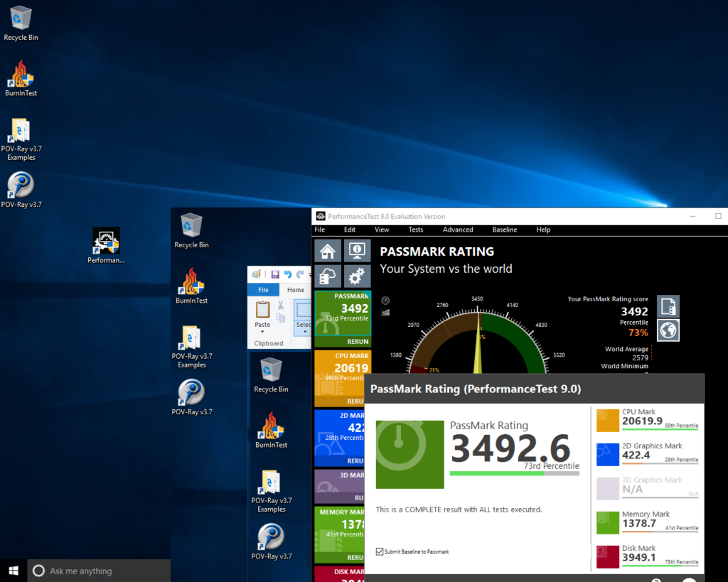This screenshot has height=582, width=728.
Task: Open the Recycle Bin on the outermost desktop
Action: [21, 23]
